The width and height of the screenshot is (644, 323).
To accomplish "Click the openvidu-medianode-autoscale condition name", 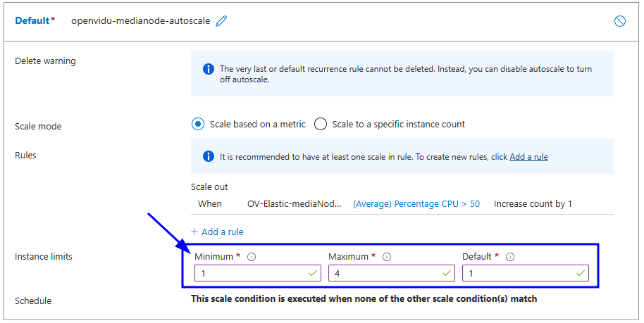I will pyautogui.click(x=140, y=21).
